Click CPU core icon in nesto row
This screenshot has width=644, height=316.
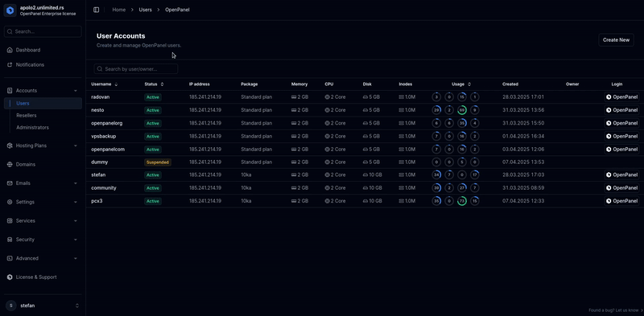pos(328,110)
